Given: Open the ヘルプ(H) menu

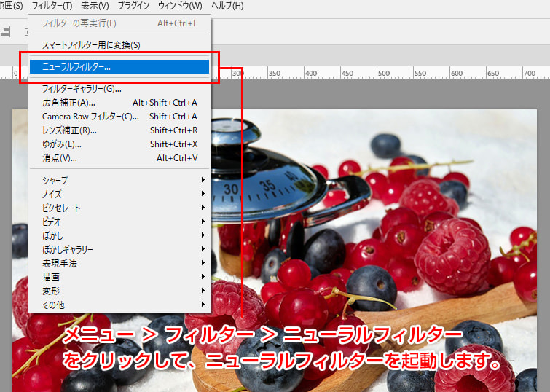Looking at the screenshot, I should [x=227, y=6].
